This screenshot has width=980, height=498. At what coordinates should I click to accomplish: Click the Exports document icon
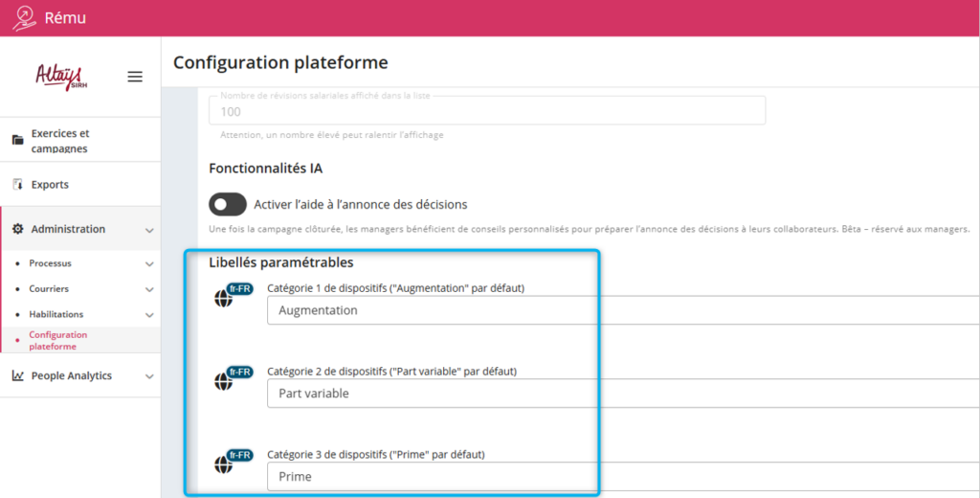(x=17, y=185)
